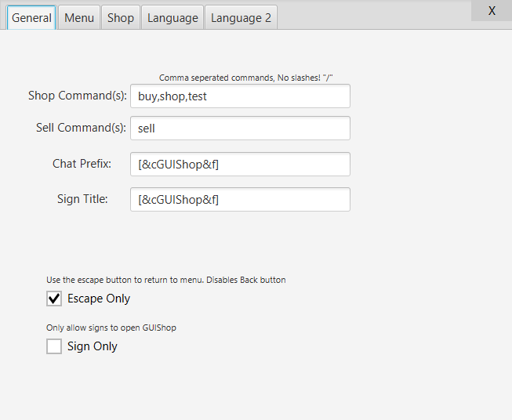The image size is (512, 420).
Task: Open the Language 2 tab
Action: tap(241, 18)
